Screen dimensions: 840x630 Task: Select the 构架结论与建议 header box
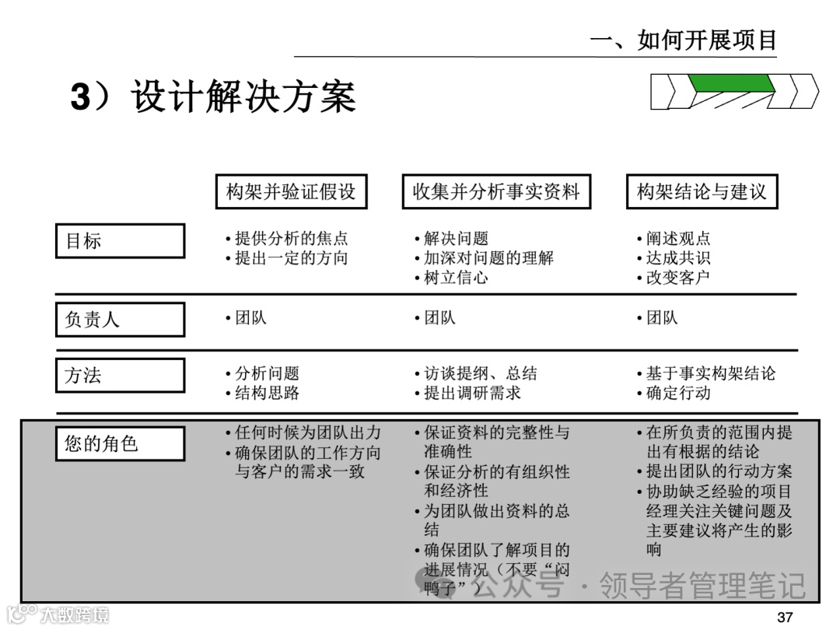point(702,191)
